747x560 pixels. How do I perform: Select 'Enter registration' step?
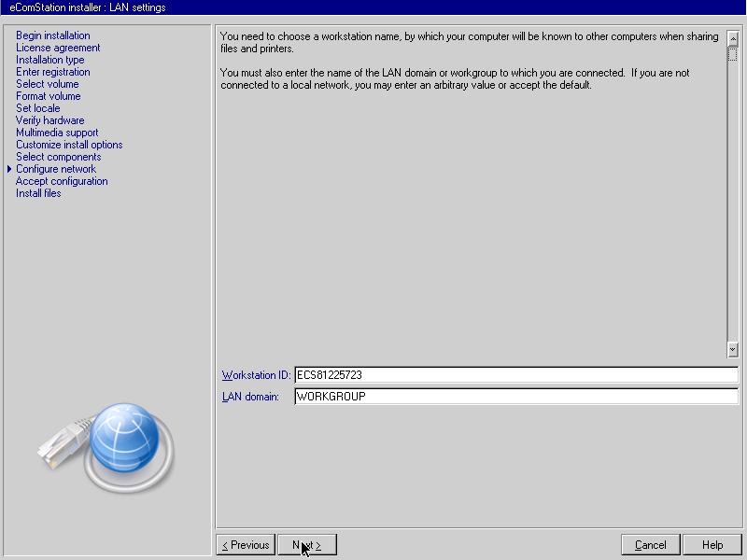click(53, 72)
